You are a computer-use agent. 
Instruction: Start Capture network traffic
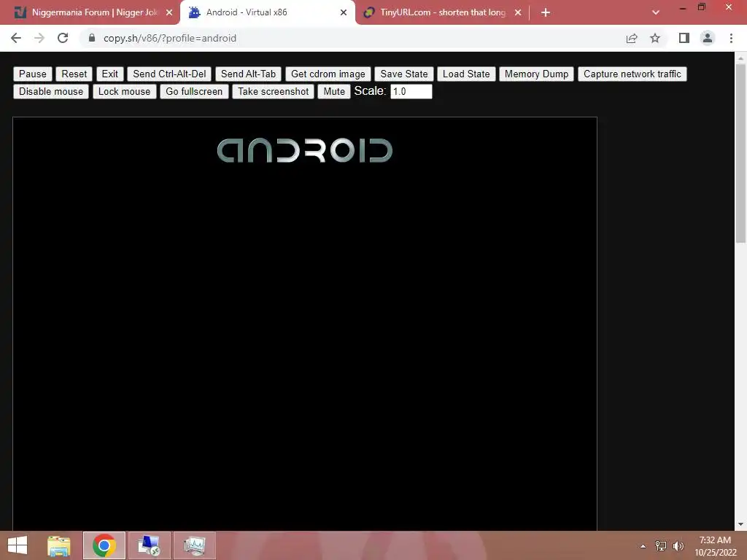632,74
